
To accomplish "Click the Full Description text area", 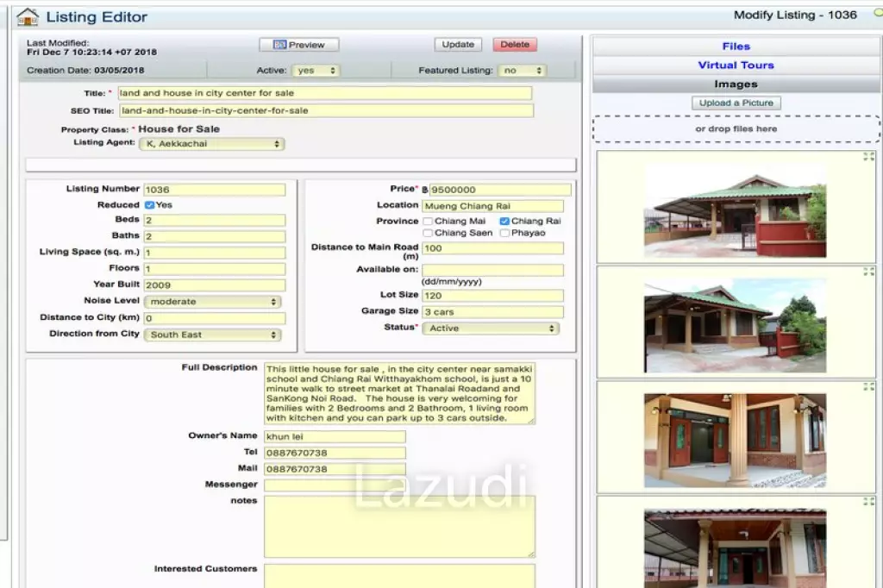I will tap(400, 394).
